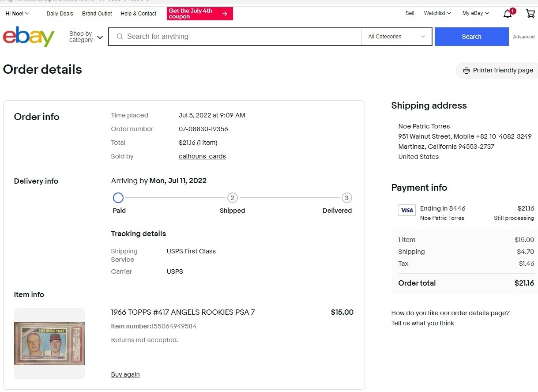Click the Buy again link
The height and width of the screenshot is (392, 538).
click(125, 374)
